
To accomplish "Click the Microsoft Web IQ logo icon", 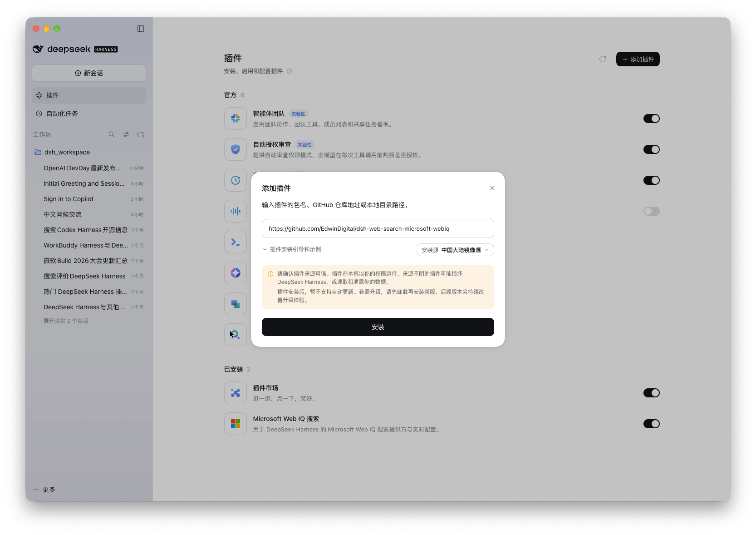I will (236, 424).
